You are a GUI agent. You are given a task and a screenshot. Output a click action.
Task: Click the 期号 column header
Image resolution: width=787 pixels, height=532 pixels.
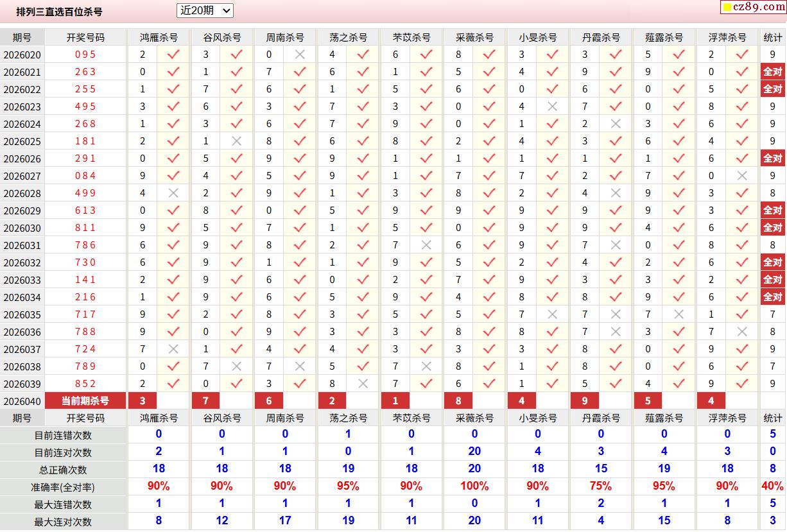[x=22, y=37]
